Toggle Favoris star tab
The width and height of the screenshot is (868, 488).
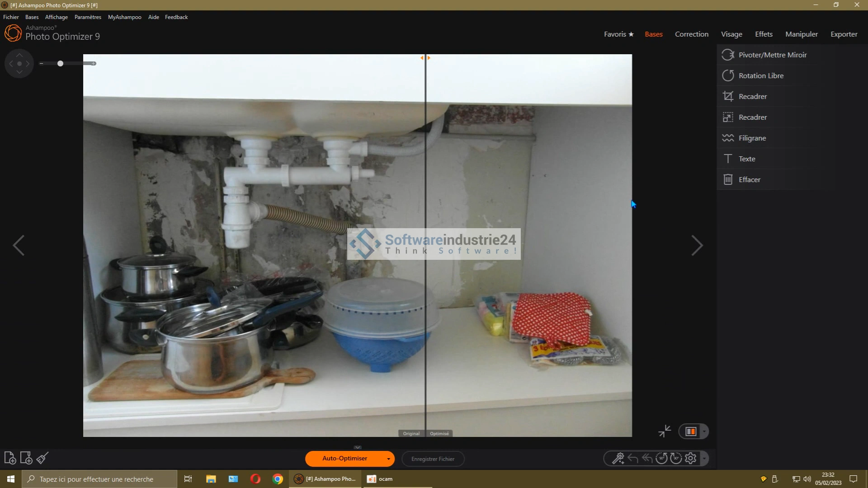pos(618,34)
